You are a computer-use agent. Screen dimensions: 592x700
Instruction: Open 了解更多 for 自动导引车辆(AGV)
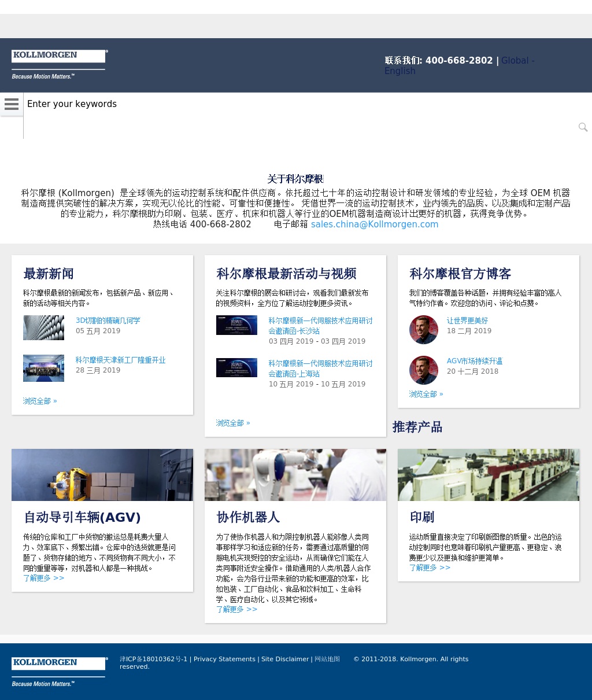[x=44, y=578]
